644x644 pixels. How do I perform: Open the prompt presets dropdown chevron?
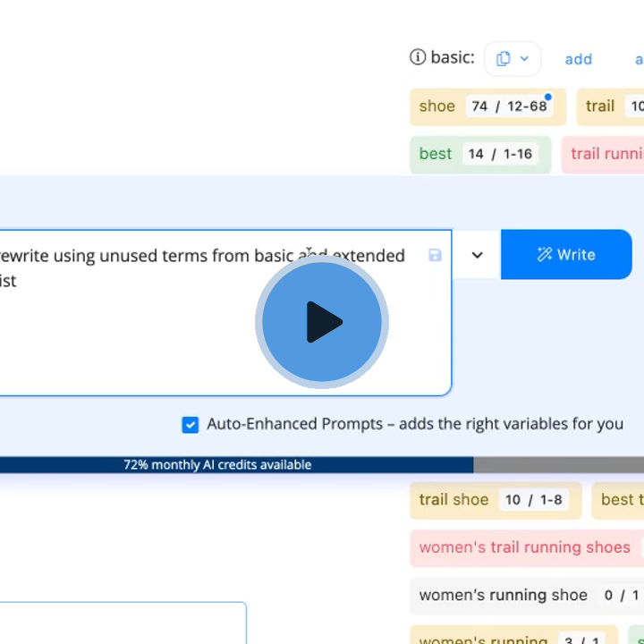(x=477, y=255)
